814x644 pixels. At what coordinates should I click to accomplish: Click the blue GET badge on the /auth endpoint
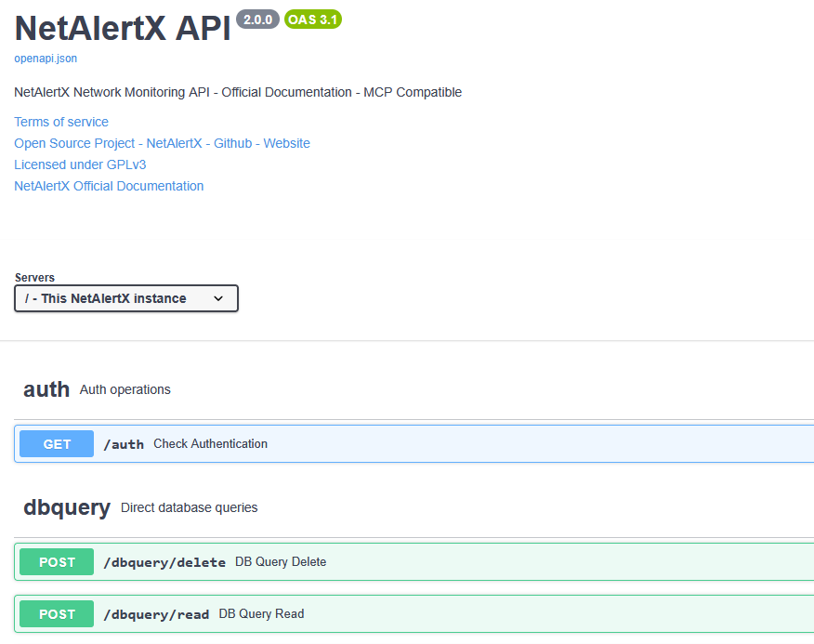coord(56,443)
